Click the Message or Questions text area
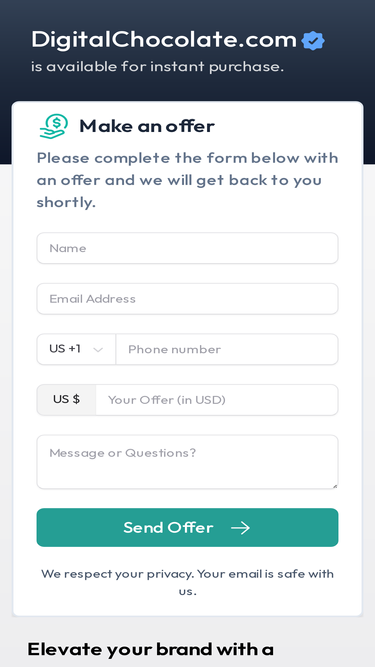375x667 pixels. [188, 462]
